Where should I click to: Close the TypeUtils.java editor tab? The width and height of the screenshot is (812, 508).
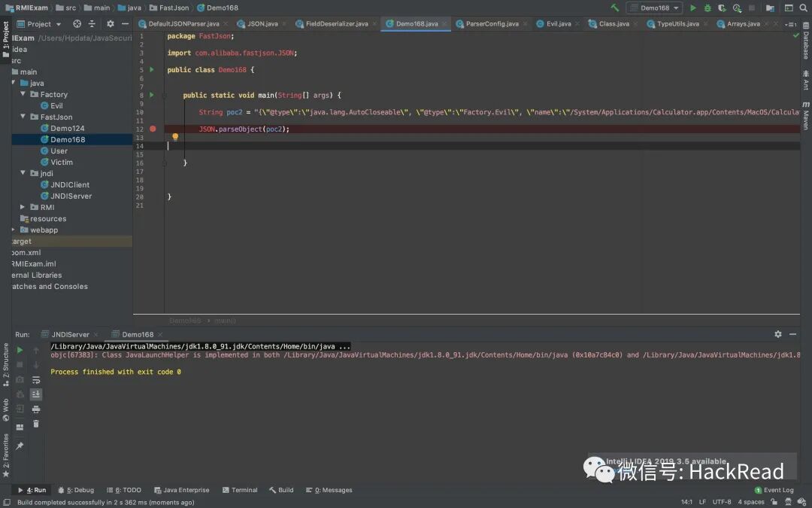[x=707, y=24]
